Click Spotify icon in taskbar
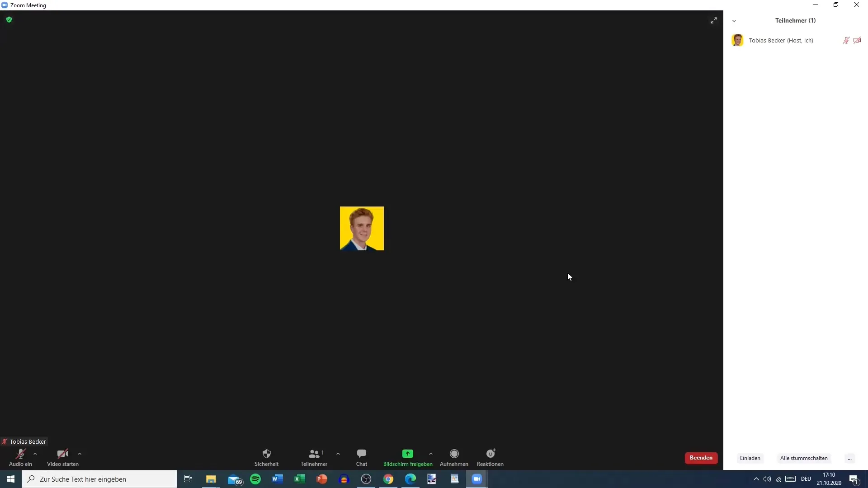 coord(255,479)
